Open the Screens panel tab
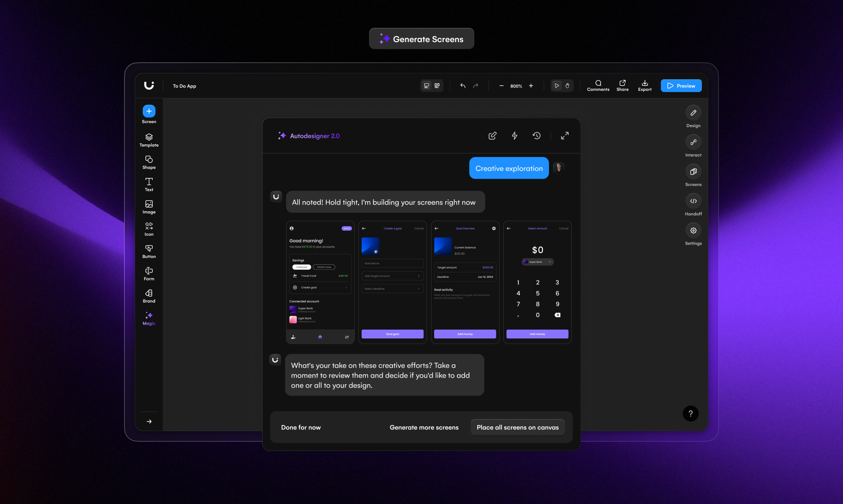This screenshot has width=843, height=504. pos(693,172)
